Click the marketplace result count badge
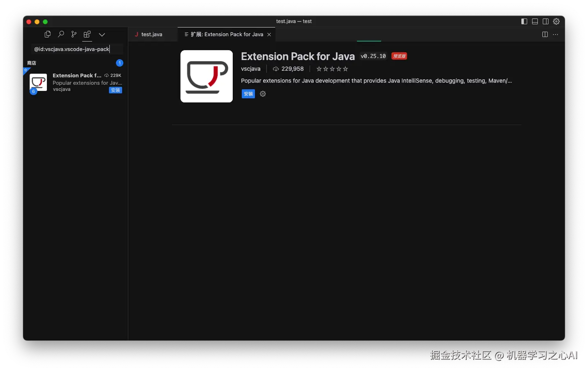This screenshot has height=371, width=588. pos(120,63)
